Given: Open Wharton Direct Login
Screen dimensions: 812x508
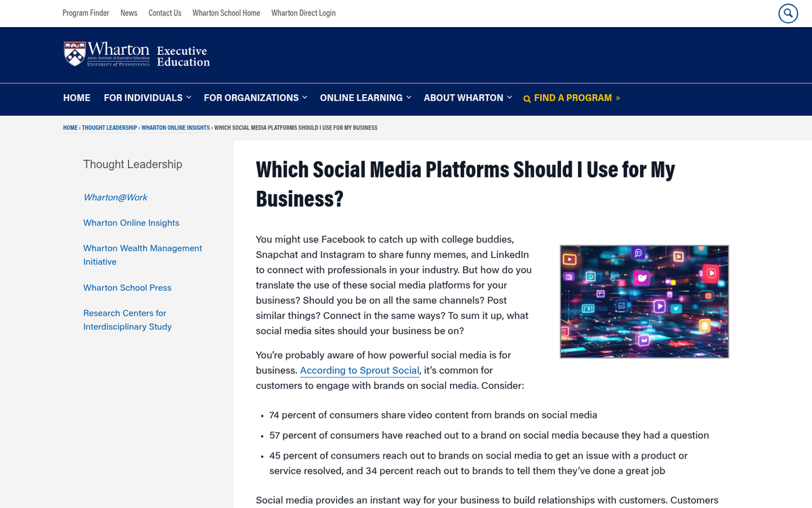Looking at the screenshot, I should click(x=303, y=13).
